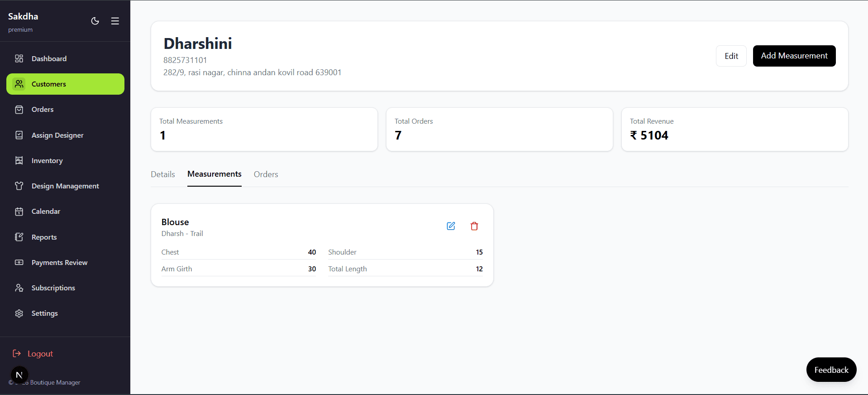
Task: Collapse sidebar with hamburger menu icon
Action: click(x=115, y=21)
